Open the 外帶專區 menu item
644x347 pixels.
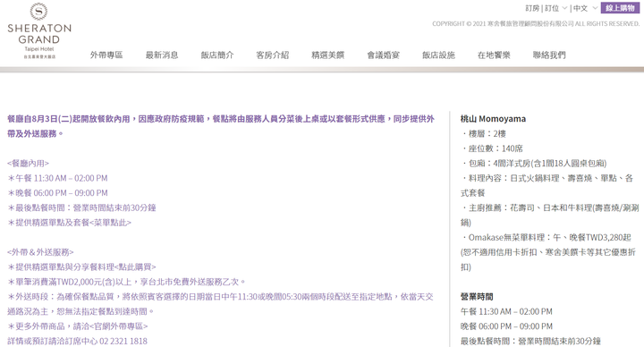click(106, 55)
